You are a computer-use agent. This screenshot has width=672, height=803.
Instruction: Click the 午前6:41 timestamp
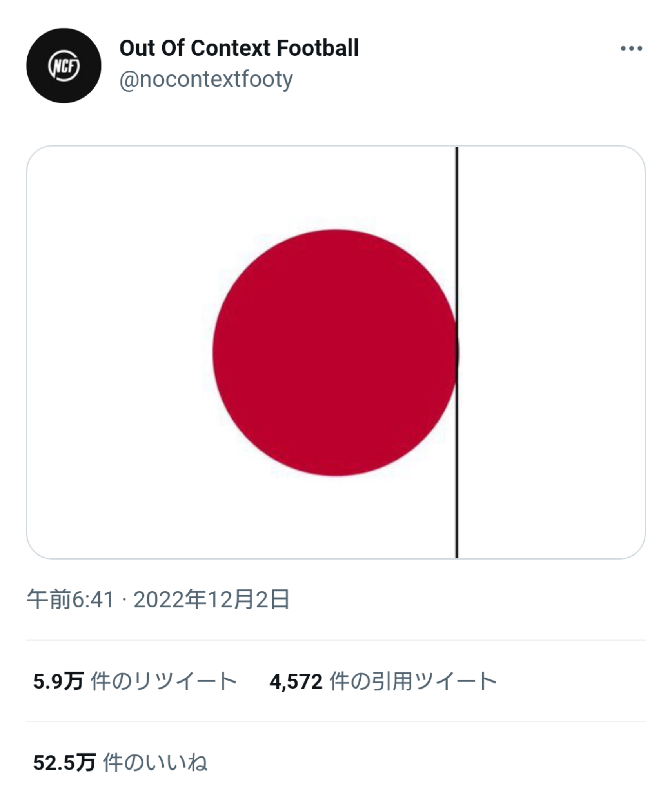70,600
